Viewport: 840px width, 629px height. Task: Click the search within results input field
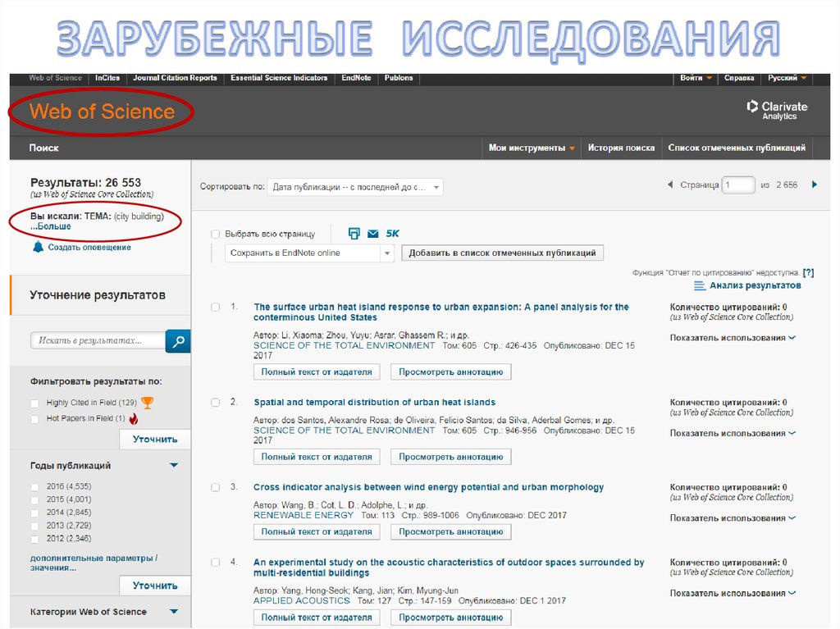(97, 340)
